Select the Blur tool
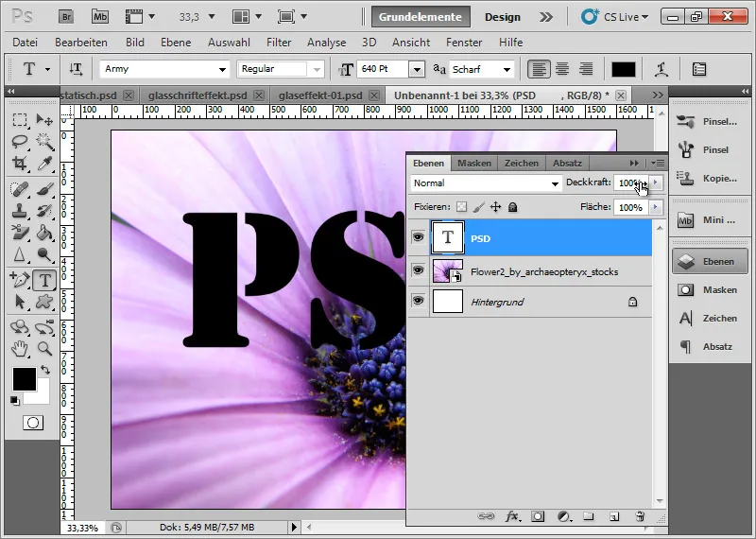Viewport: 756px width, 539px height. click(x=20, y=254)
